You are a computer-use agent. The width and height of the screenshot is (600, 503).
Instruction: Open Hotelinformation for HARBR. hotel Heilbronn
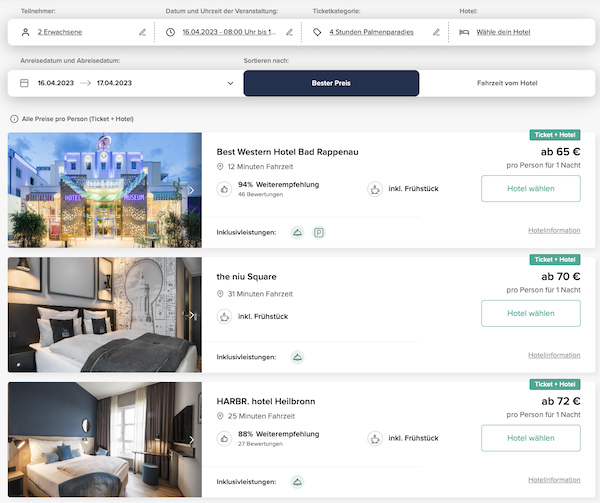point(554,480)
